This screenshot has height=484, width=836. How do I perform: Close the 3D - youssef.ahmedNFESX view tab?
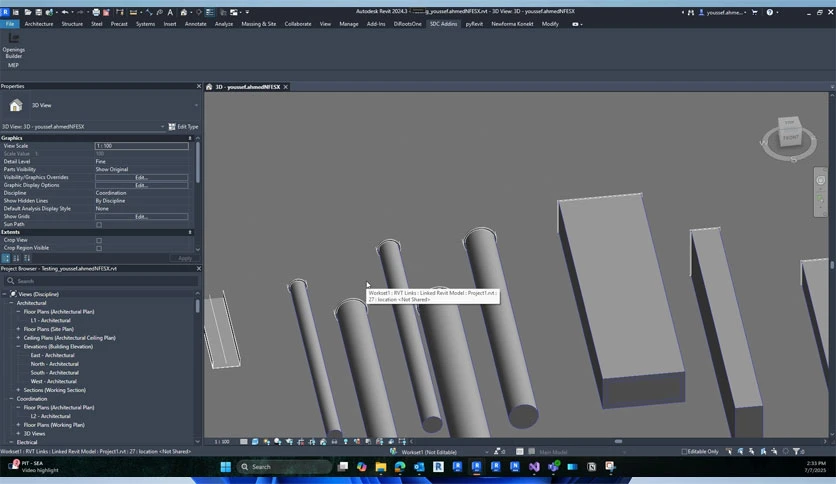tap(286, 87)
